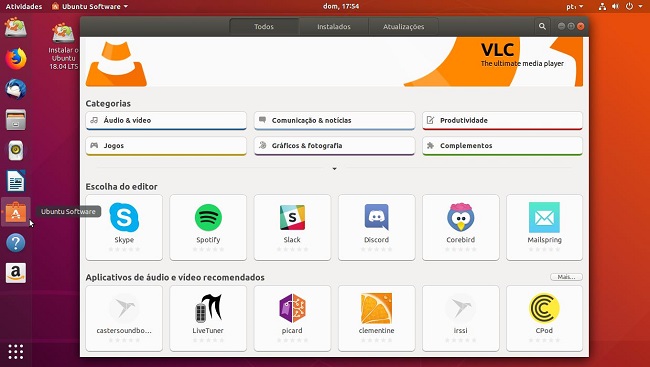Open the Instalar o Ubuntu desktop icon
Image resolution: width=650 pixels, height=367 pixels.
click(63, 46)
